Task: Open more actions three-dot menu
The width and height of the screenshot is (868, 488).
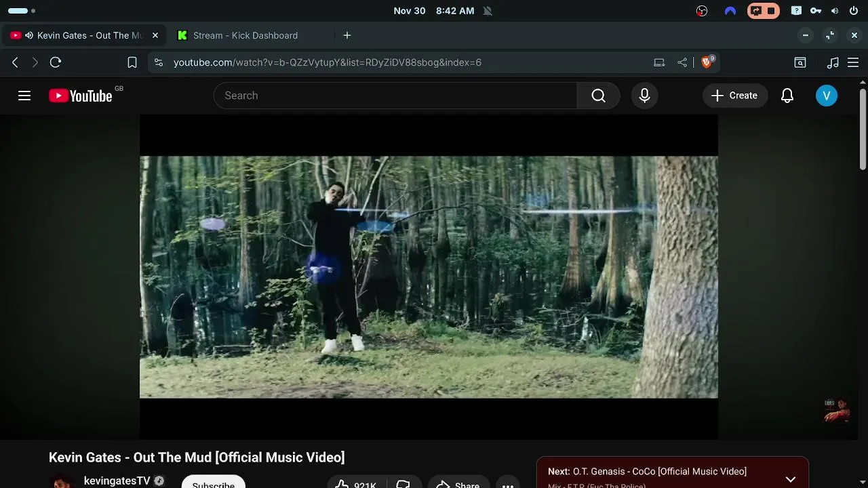Action: click(x=508, y=483)
